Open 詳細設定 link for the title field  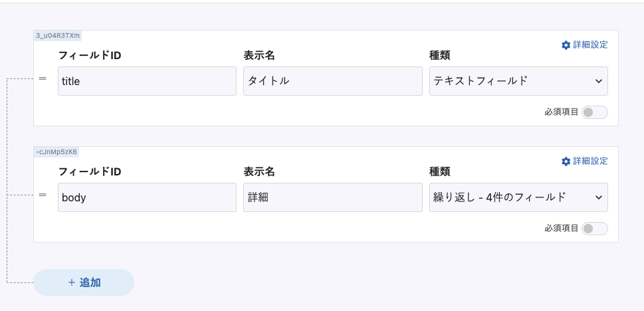tap(590, 45)
